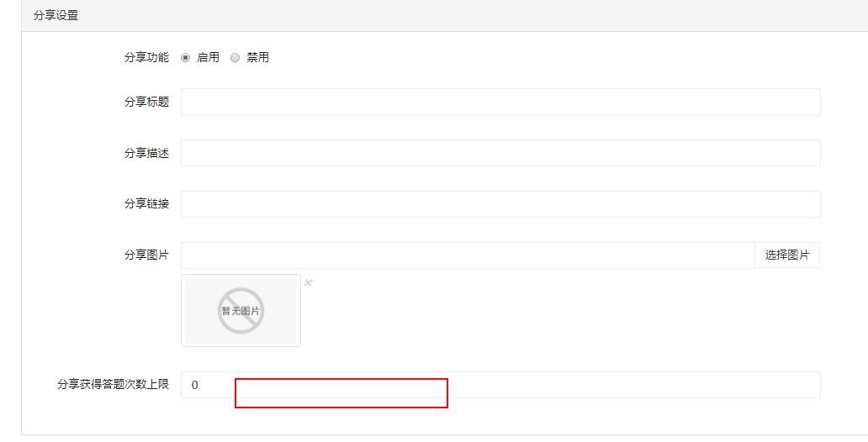Click the 分享获得答题次数上限 label text
This screenshot has height=442, width=868.
pyautogui.click(x=113, y=385)
